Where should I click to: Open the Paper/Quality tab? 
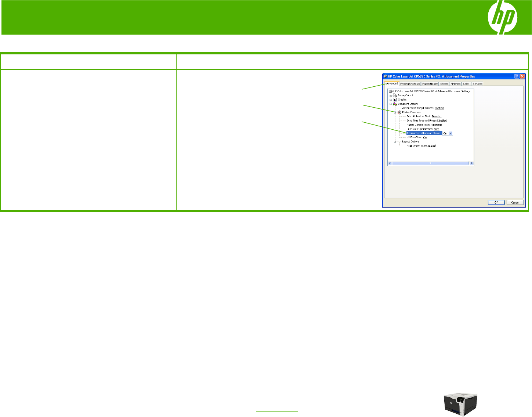pyautogui.click(x=430, y=84)
